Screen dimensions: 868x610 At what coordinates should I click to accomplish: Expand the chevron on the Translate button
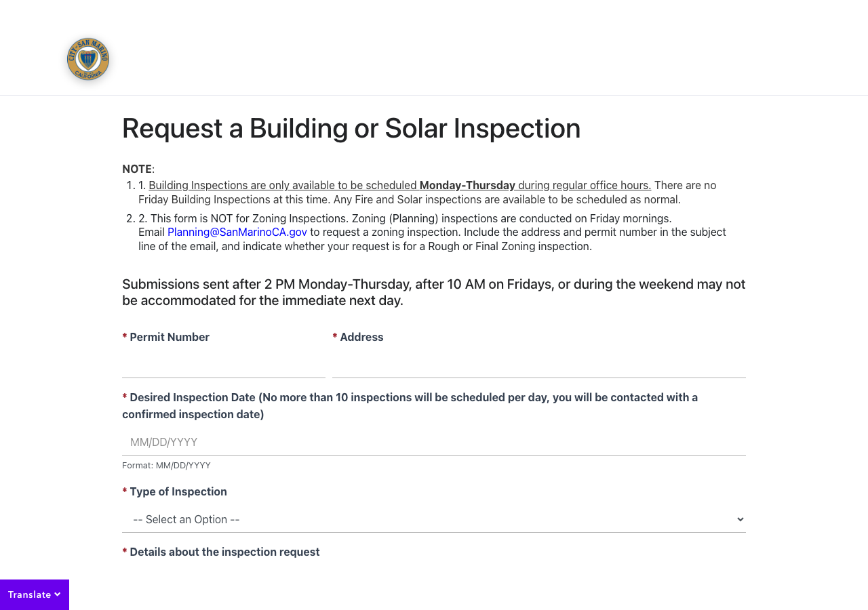[58, 594]
